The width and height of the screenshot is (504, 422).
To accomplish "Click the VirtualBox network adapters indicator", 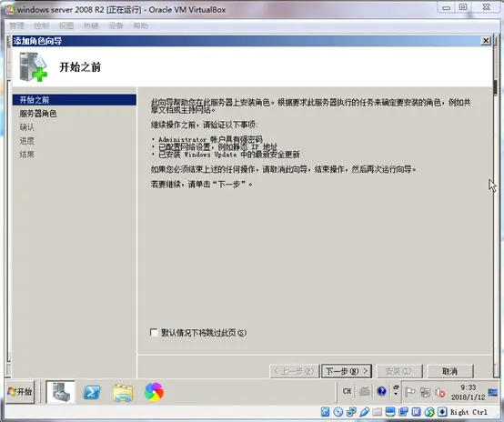I will (x=351, y=412).
